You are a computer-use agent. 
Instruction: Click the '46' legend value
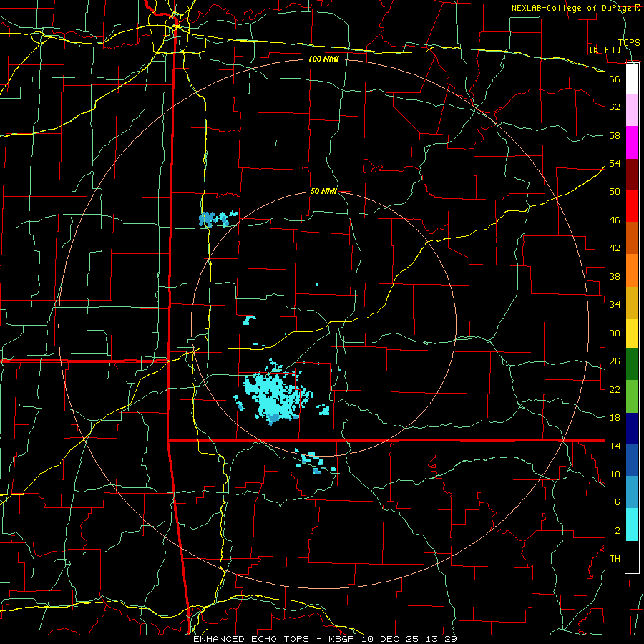coord(615,220)
